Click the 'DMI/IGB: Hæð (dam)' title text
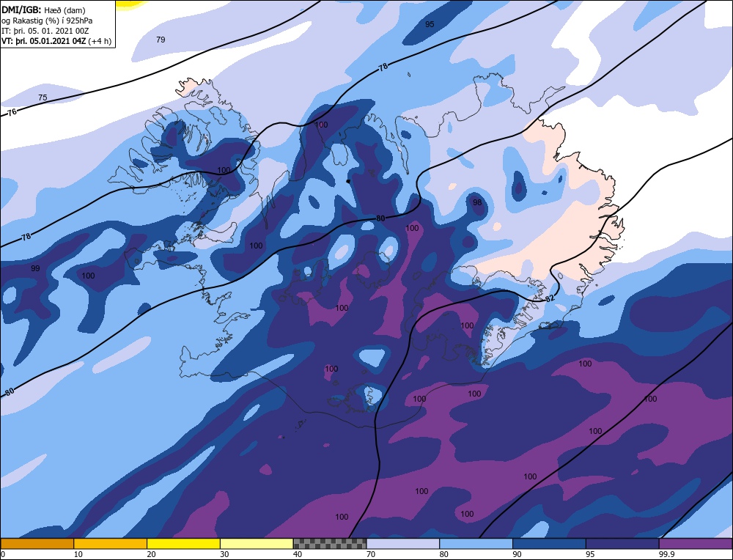The width and height of the screenshot is (733, 560). [43, 10]
